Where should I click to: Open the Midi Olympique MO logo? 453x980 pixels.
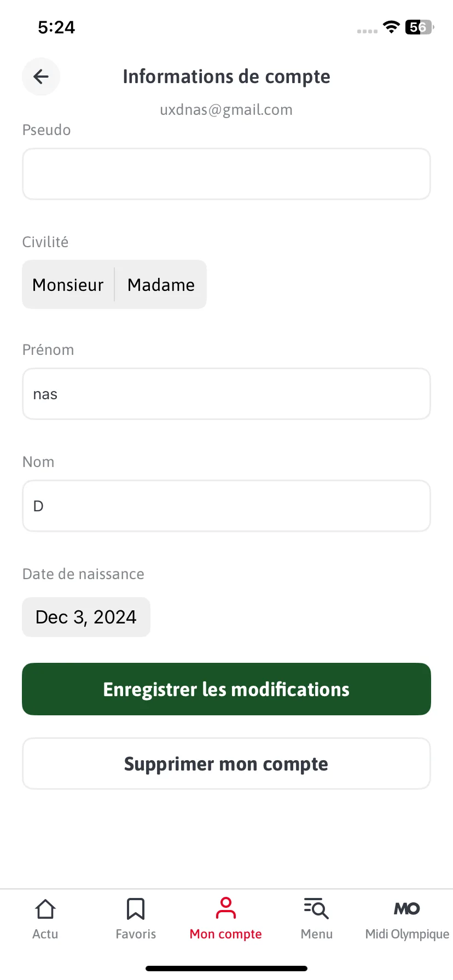[x=407, y=909]
